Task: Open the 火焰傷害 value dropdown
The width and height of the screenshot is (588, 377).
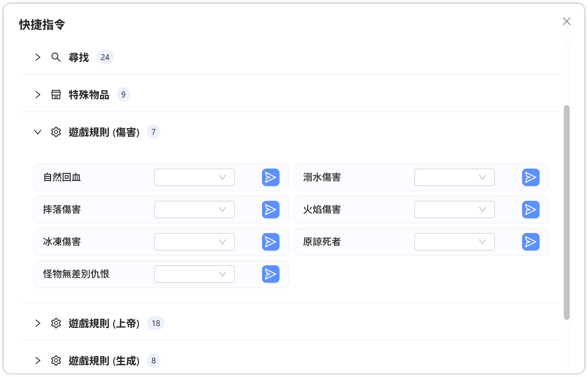Action: [454, 210]
